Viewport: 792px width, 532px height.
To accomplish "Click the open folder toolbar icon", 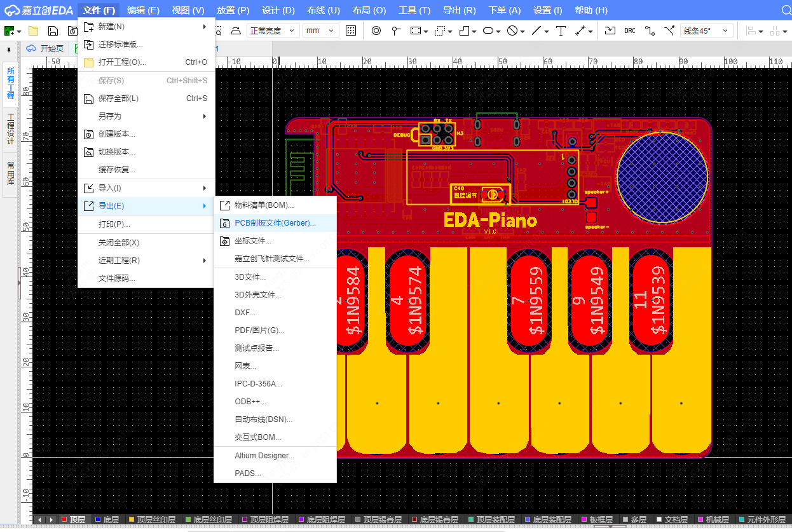I will click(33, 31).
